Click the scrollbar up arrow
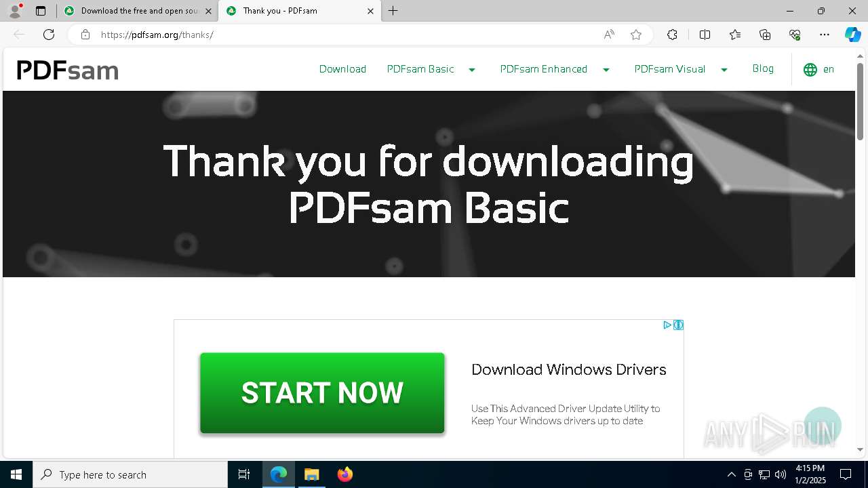This screenshot has width=868, height=488. [860, 55]
